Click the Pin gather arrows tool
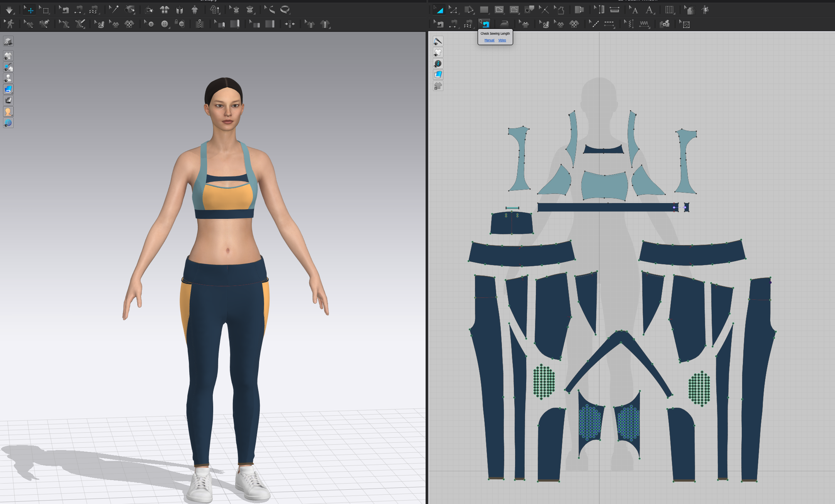The height and width of the screenshot is (504, 835). tap(290, 24)
